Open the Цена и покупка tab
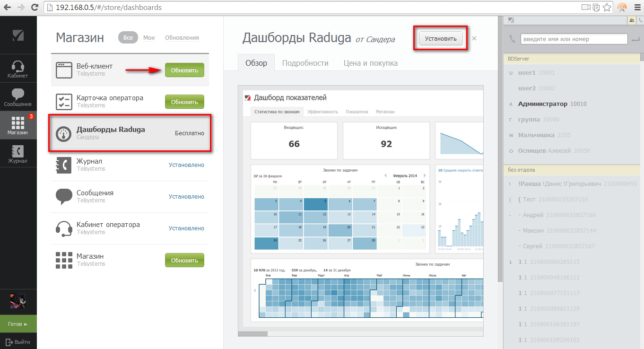This screenshot has height=349, width=644. (x=370, y=63)
